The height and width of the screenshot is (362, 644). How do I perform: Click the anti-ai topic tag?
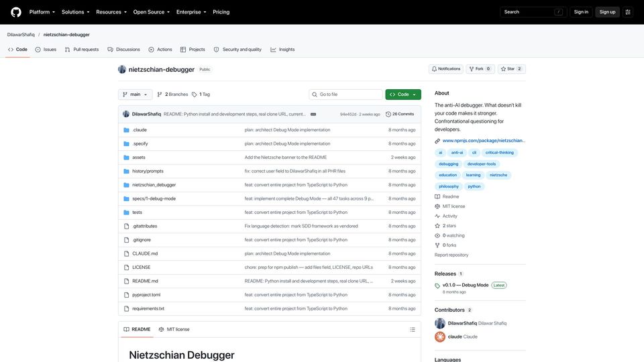[x=457, y=152]
